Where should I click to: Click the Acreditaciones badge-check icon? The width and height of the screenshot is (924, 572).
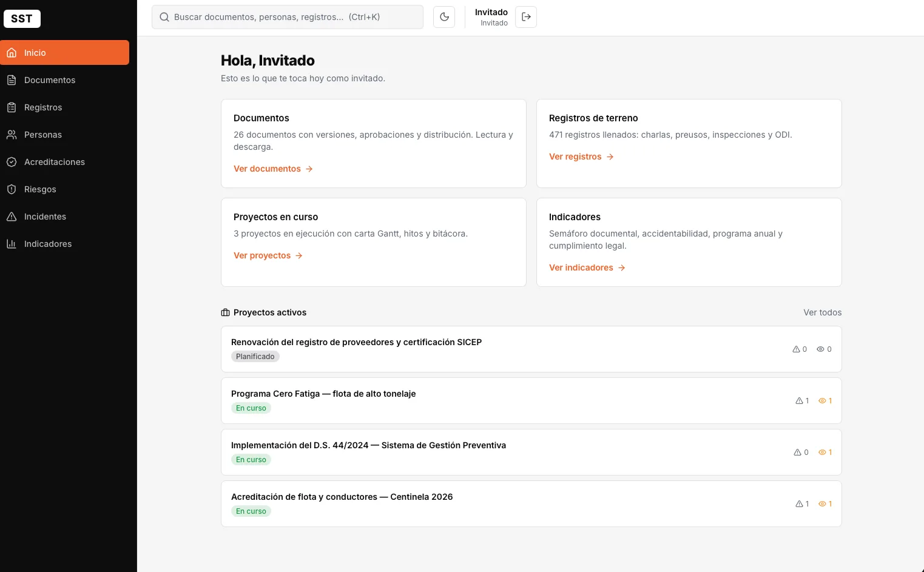(12, 162)
